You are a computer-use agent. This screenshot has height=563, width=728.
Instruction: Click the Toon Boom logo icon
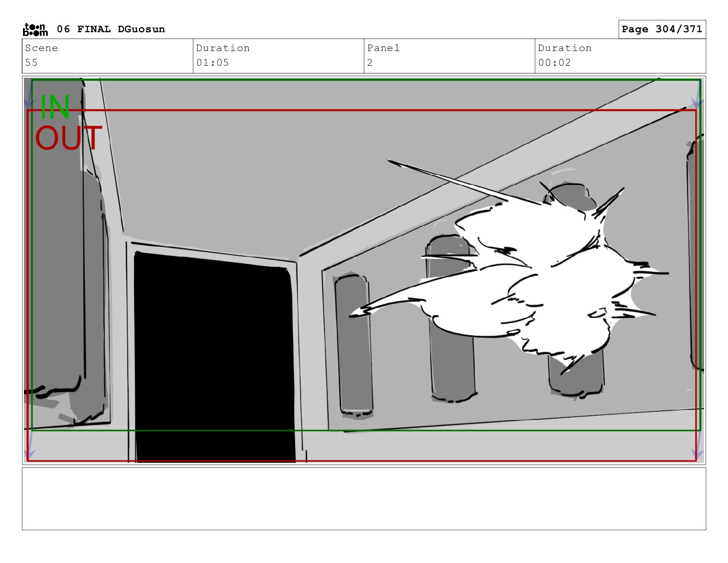35,29
